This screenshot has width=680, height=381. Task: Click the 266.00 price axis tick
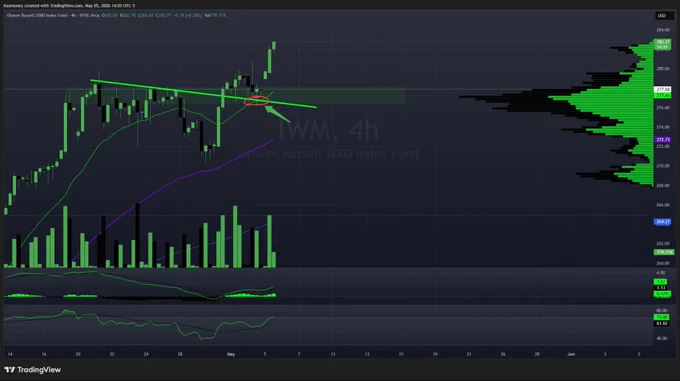coord(662,205)
